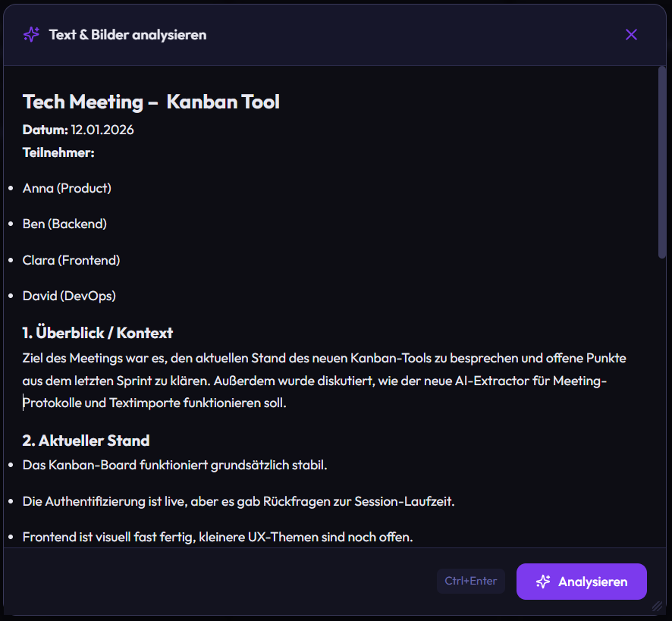The height and width of the screenshot is (621, 672).
Task: Click the Analysieren button
Action: point(581,581)
